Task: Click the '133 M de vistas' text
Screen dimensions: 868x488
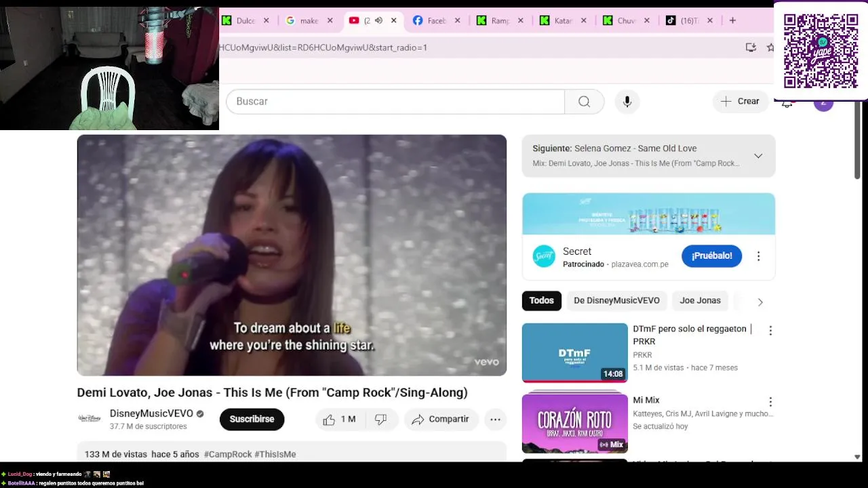Action: [116, 454]
